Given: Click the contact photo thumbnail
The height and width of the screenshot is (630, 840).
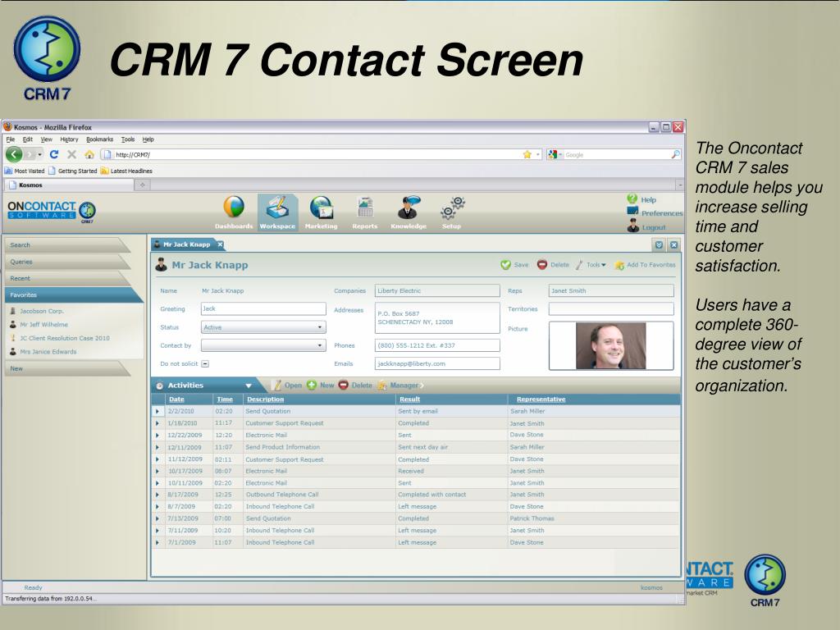Looking at the screenshot, I should click(x=610, y=345).
